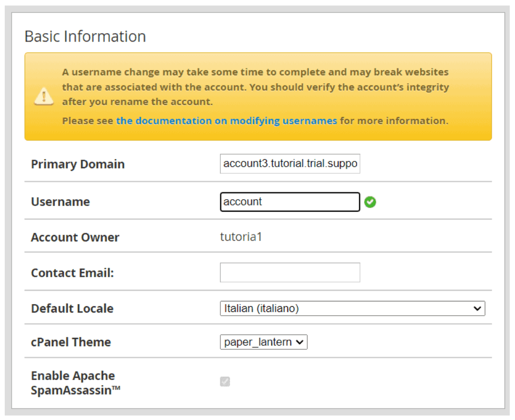The width and height of the screenshot is (515, 420).
Task: Open the Default Locale dropdown
Action: coord(352,309)
